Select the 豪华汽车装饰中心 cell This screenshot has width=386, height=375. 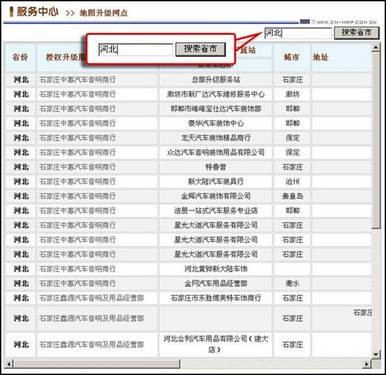coord(216,123)
